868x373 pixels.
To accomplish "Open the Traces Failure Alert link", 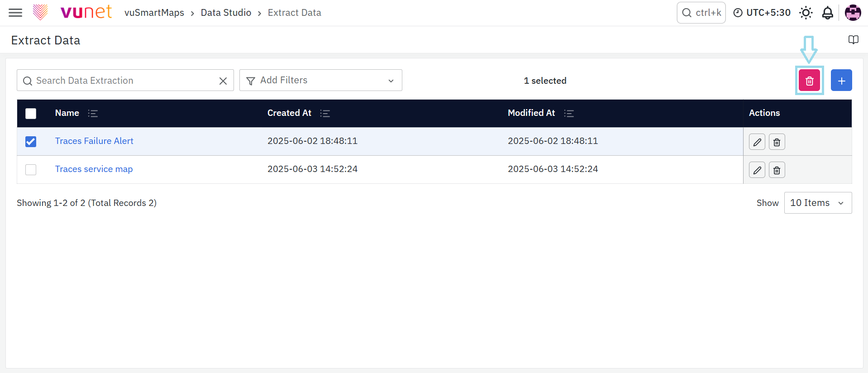I will 94,141.
